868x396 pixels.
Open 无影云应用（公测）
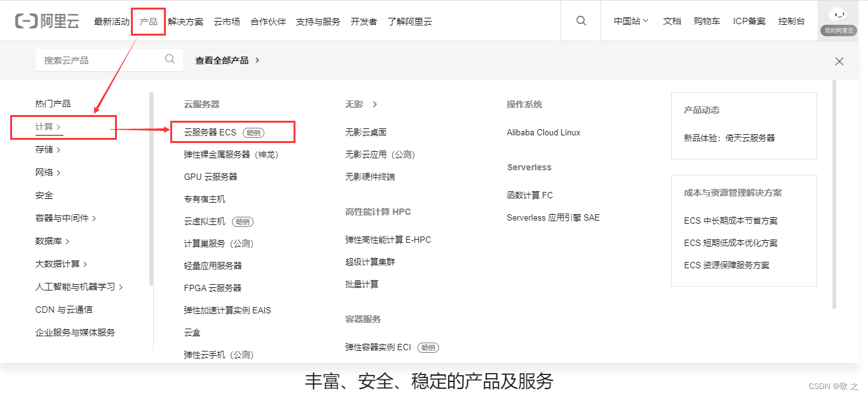point(380,154)
